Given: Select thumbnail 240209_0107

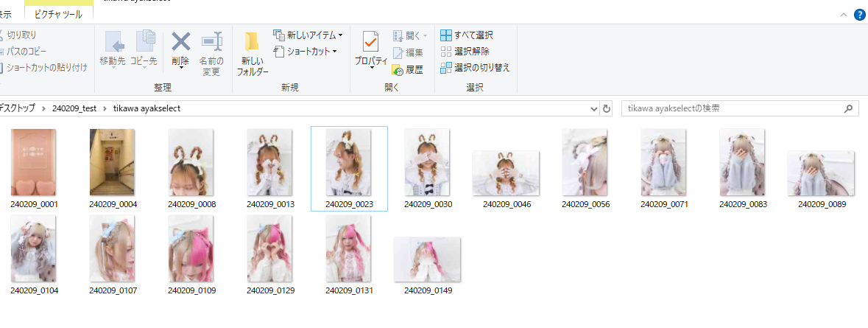Looking at the screenshot, I should tap(113, 249).
